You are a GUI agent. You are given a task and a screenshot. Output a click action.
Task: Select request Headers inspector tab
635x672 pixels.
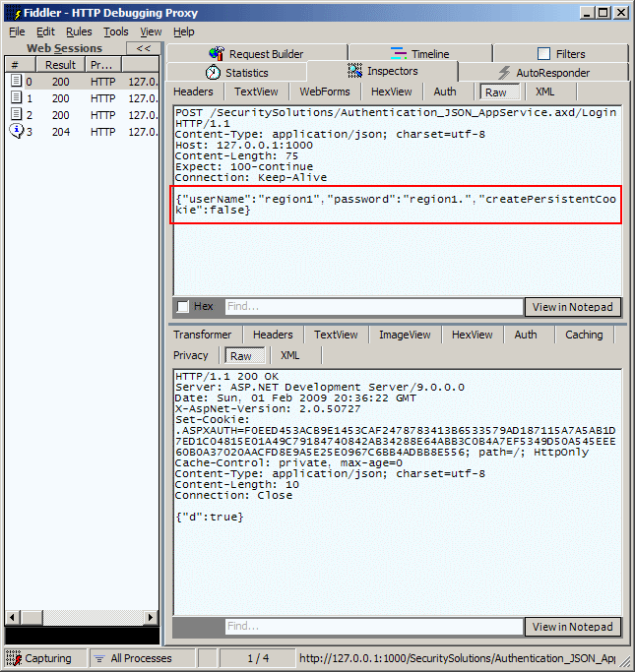click(x=193, y=92)
